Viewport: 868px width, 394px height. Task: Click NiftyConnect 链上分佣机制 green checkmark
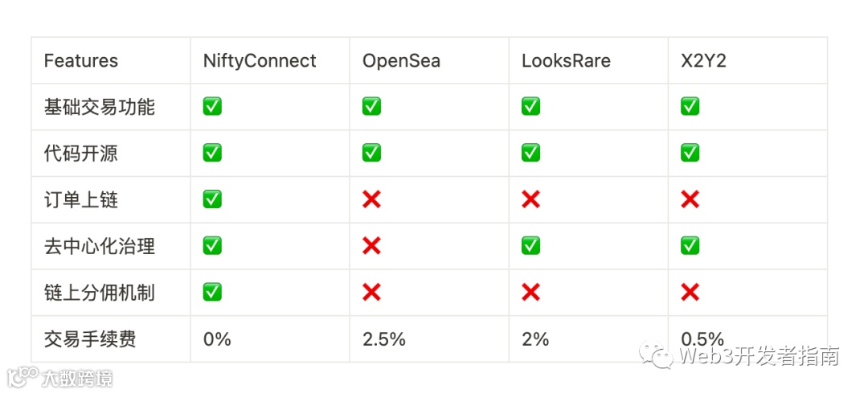(212, 292)
